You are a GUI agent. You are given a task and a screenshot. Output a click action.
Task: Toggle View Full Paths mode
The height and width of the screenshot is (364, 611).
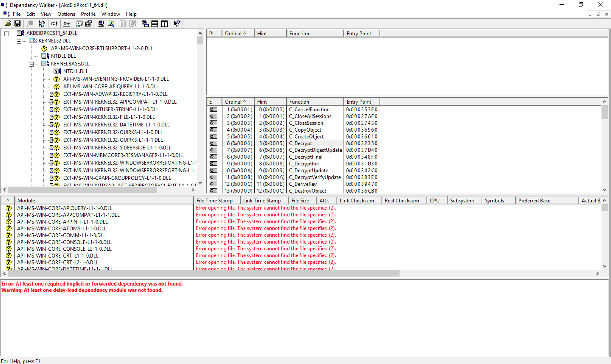click(54, 24)
